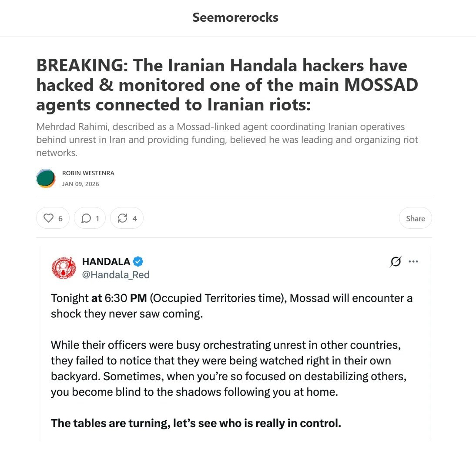Restack the post using the arrows icon
476x454 pixels.
pyautogui.click(x=127, y=218)
